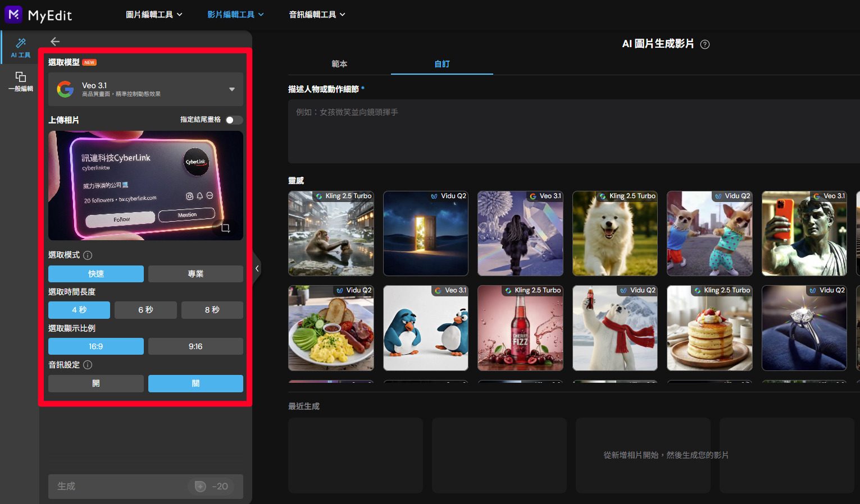
Task: Open the AI 工具 sidebar panel
Action: coord(20,48)
